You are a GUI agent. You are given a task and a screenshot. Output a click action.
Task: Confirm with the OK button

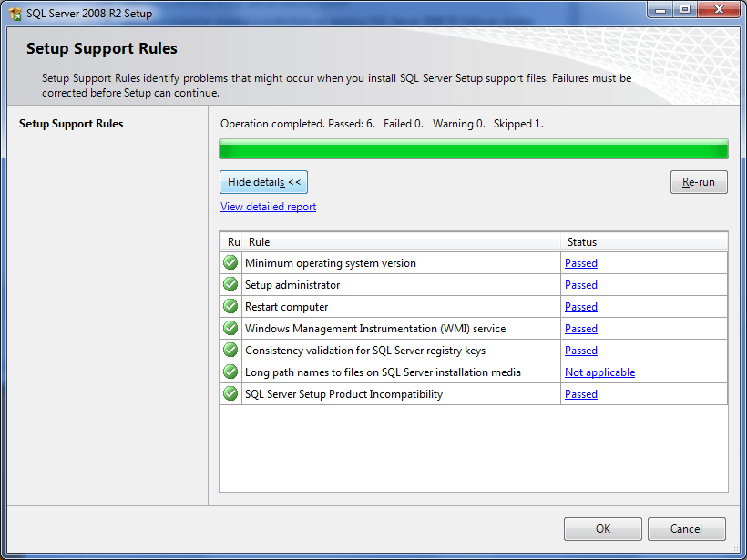point(602,529)
